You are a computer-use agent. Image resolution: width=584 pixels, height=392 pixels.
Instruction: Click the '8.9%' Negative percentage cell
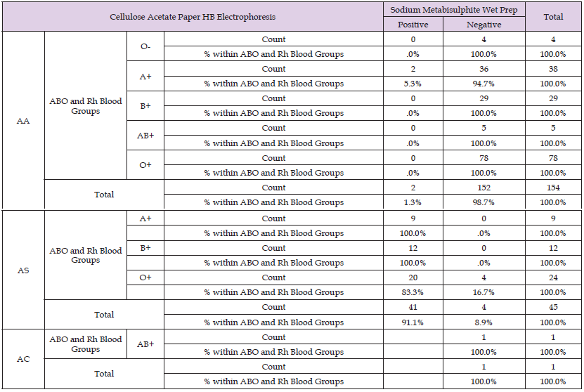tap(484, 322)
